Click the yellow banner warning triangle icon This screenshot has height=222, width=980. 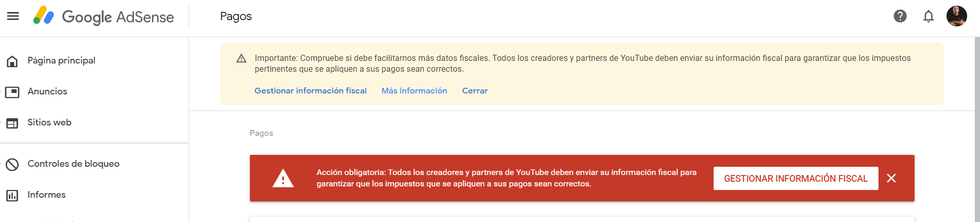pos(241,58)
